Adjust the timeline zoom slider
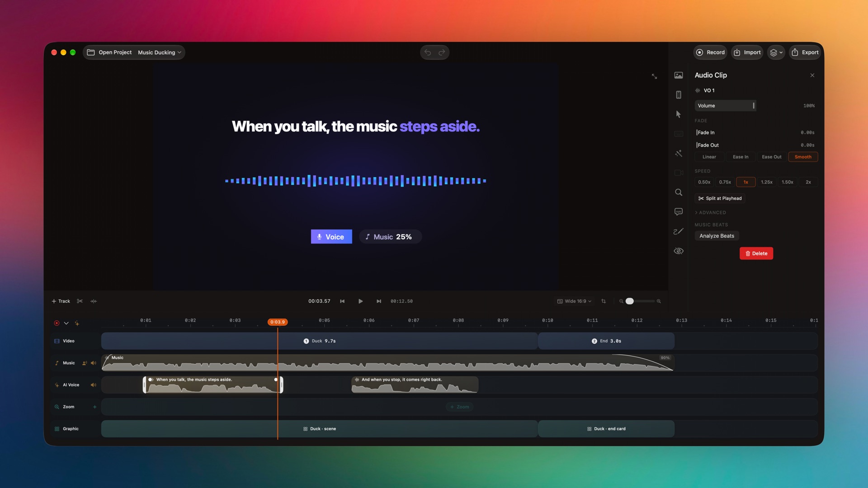This screenshot has height=488, width=868. pyautogui.click(x=640, y=301)
